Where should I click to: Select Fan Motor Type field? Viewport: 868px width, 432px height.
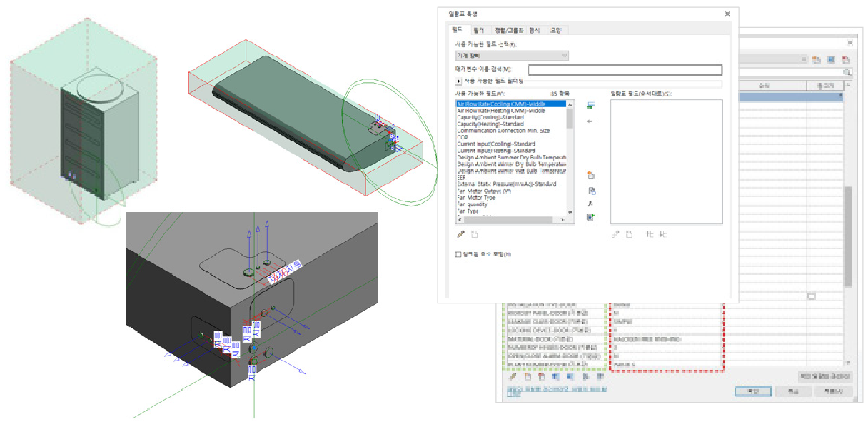tap(476, 198)
